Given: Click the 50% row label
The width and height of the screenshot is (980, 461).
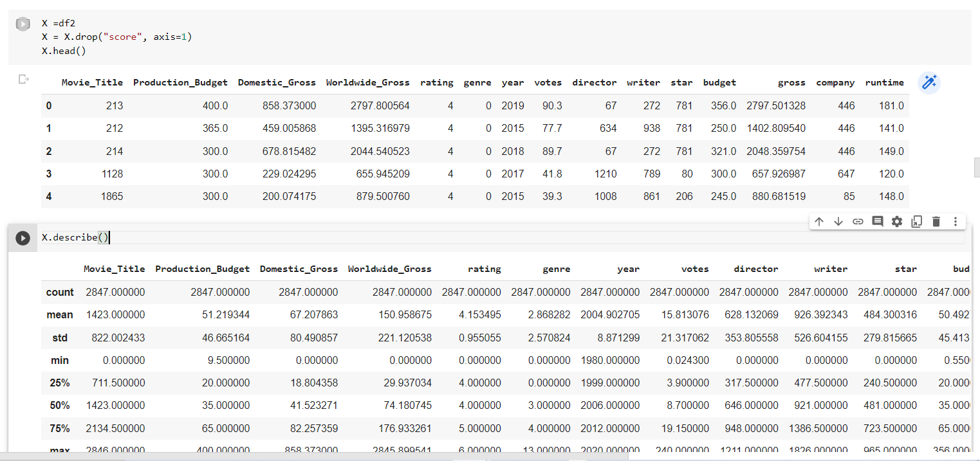Looking at the screenshot, I should (x=60, y=405).
